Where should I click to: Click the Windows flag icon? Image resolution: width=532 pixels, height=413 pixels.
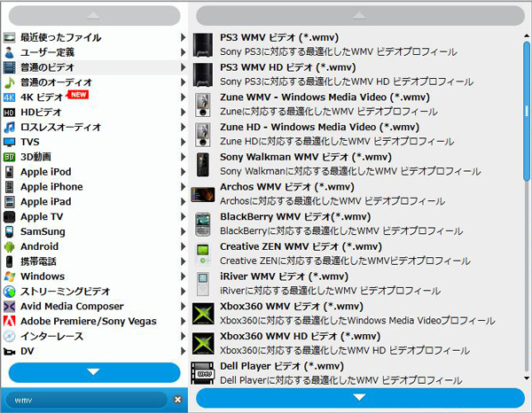tap(10, 277)
